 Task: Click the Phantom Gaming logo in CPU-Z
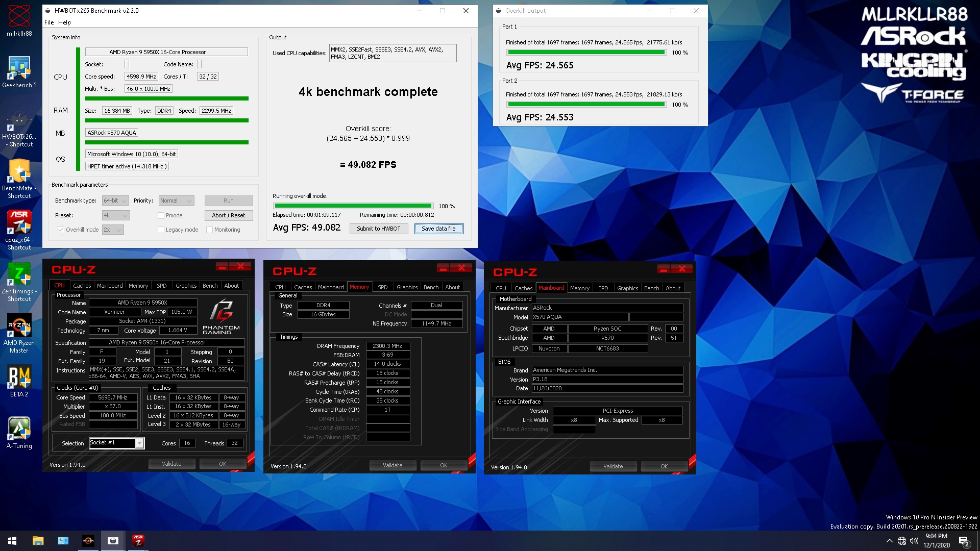(221, 316)
